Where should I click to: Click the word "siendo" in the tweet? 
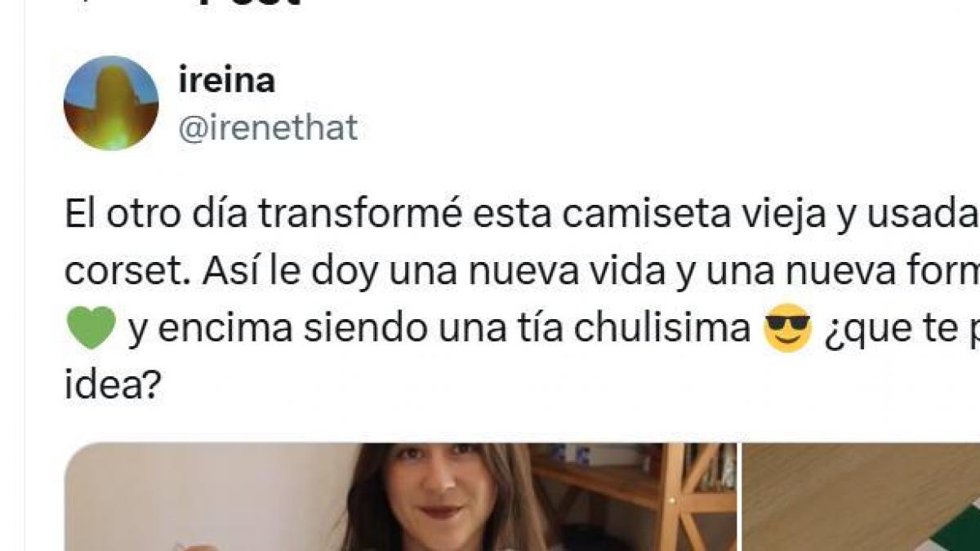pyautogui.click(x=339, y=330)
